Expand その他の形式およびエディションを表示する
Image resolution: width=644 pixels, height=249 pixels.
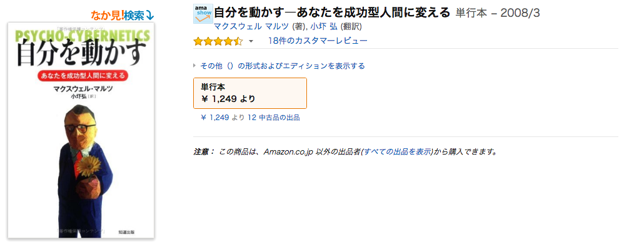coord(283,66)
